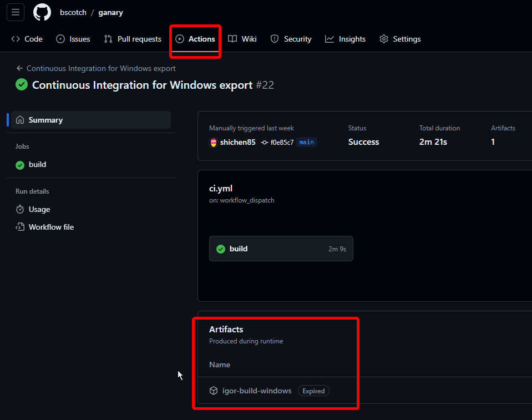Click the Issues circle icon
The width and height of the screenshot is (532, 420).
(x=60, y=39)
